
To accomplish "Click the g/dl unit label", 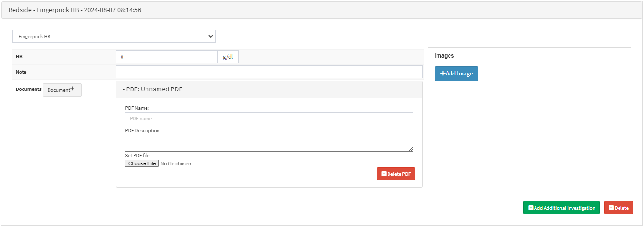I will pos(228,57).
